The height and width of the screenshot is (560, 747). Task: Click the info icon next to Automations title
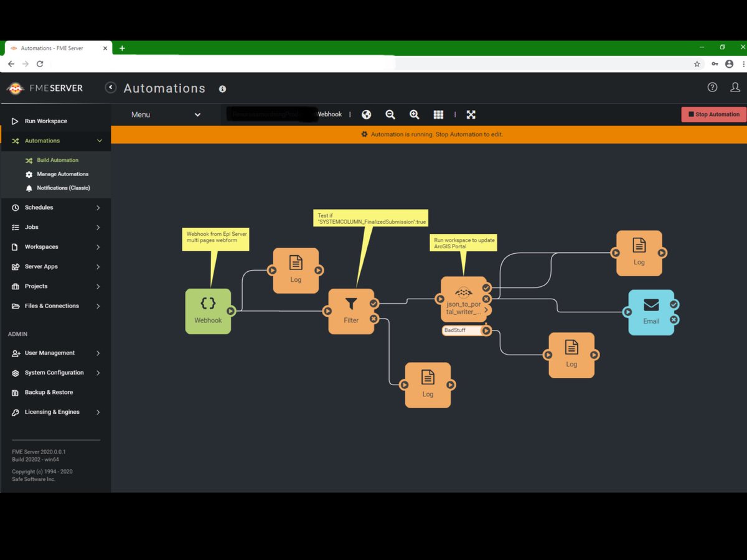point(222,89)
